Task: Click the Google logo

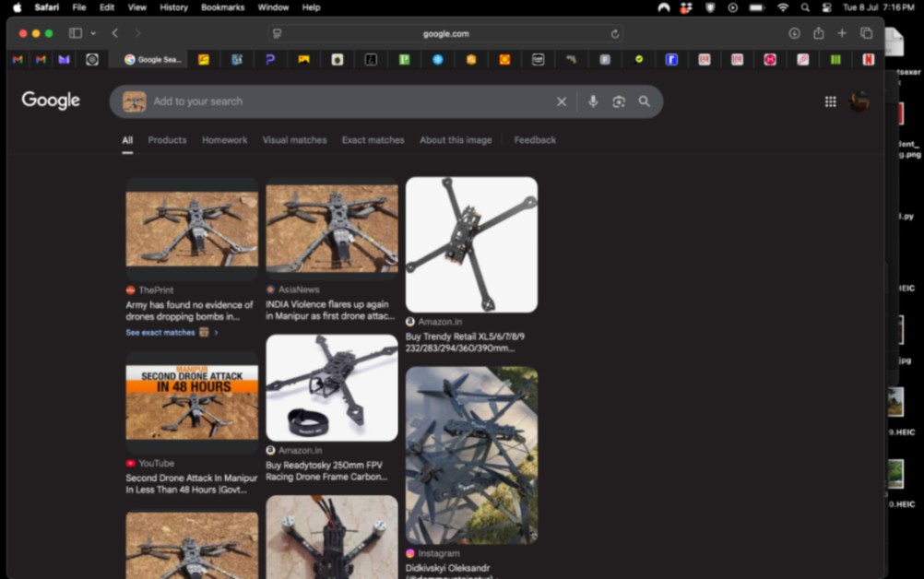Action: pos(51,100)
